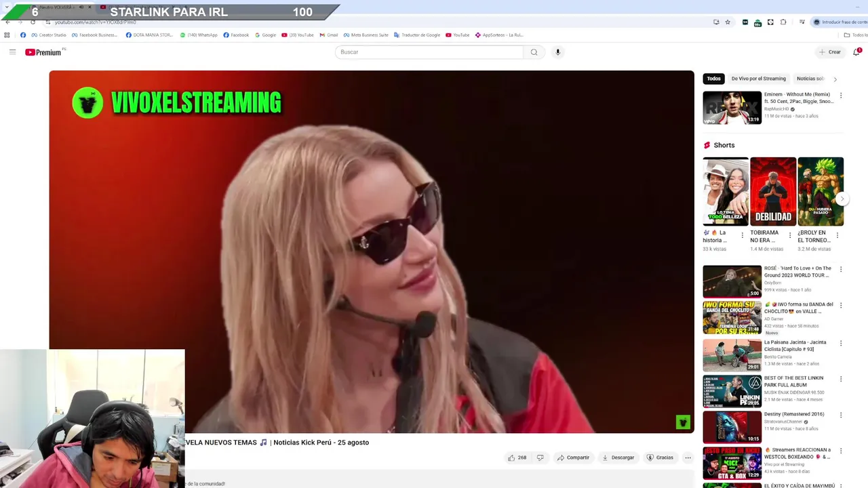The height and width of the screenshot is (488, 868).
Task: Open options for Destiny Remastered 2016 video
Action: coord(841,415)
